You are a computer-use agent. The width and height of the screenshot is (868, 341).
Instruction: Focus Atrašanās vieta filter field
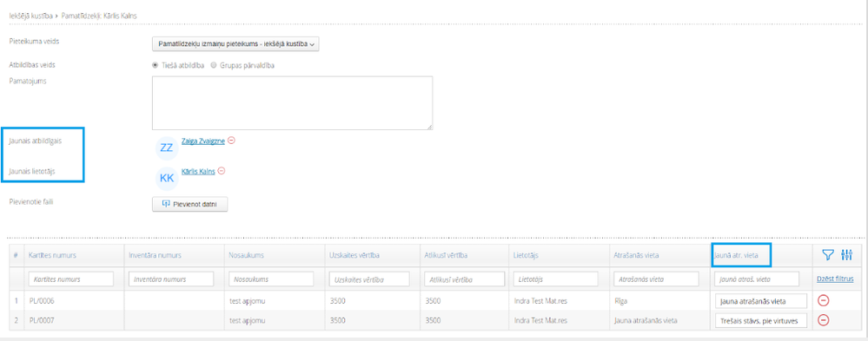tap(656, 279)
